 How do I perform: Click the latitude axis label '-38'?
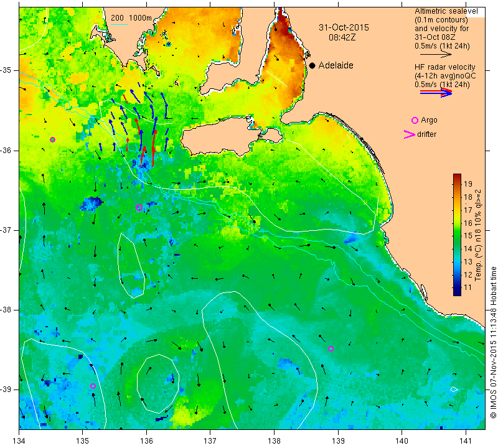pyautogui.click(x=6, y=310)
